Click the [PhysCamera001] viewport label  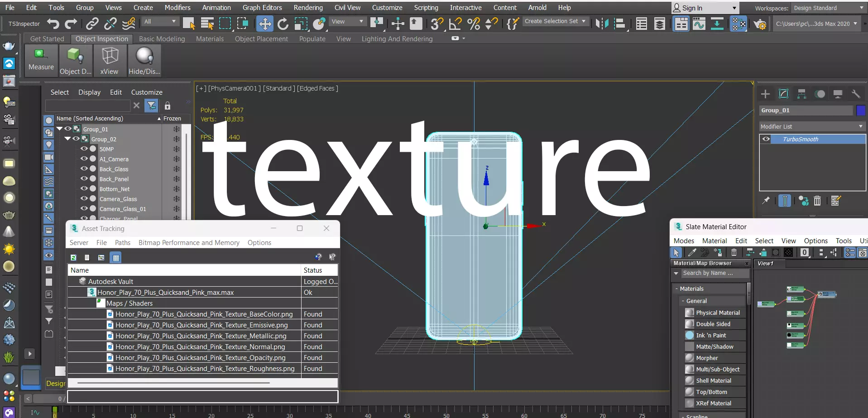(235, 88)
